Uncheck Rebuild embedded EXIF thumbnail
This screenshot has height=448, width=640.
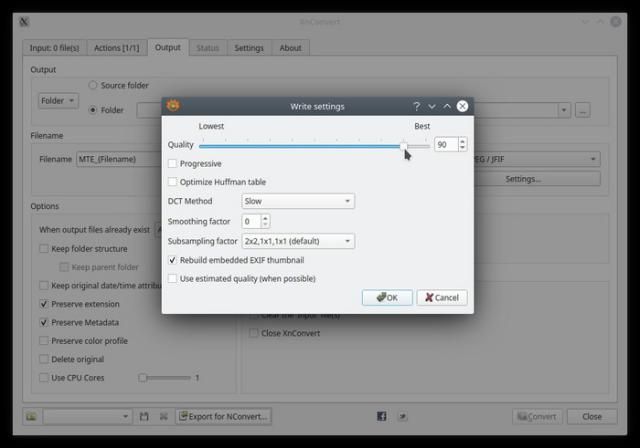click(x=173, y=260)
